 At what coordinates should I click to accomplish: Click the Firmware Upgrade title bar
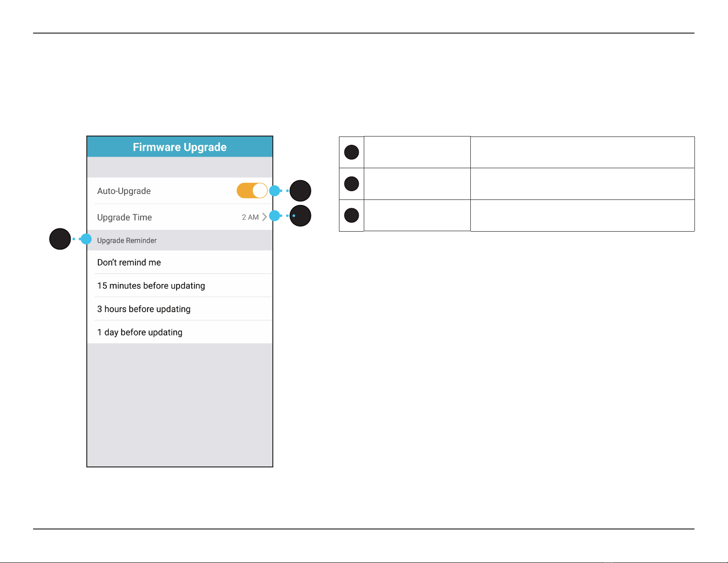click(x=180, y=147)
